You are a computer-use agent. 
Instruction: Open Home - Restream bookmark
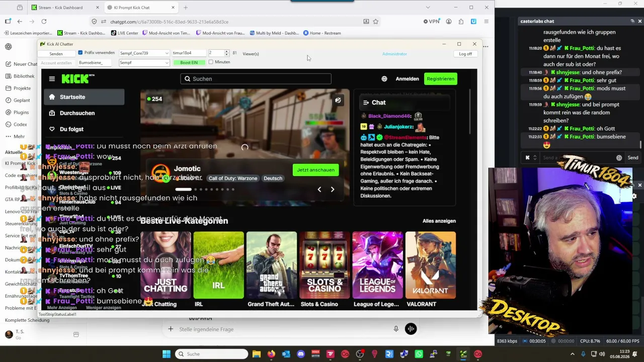tap(322, 33)
